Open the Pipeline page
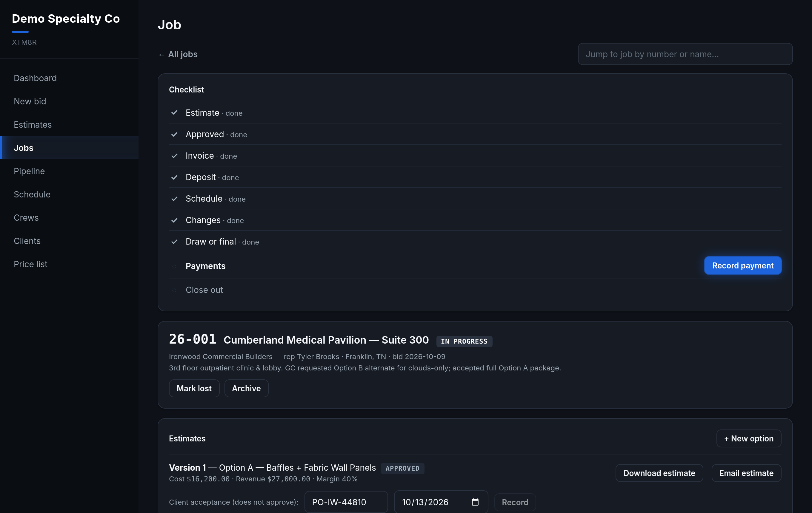 click(x=69, y=171)
